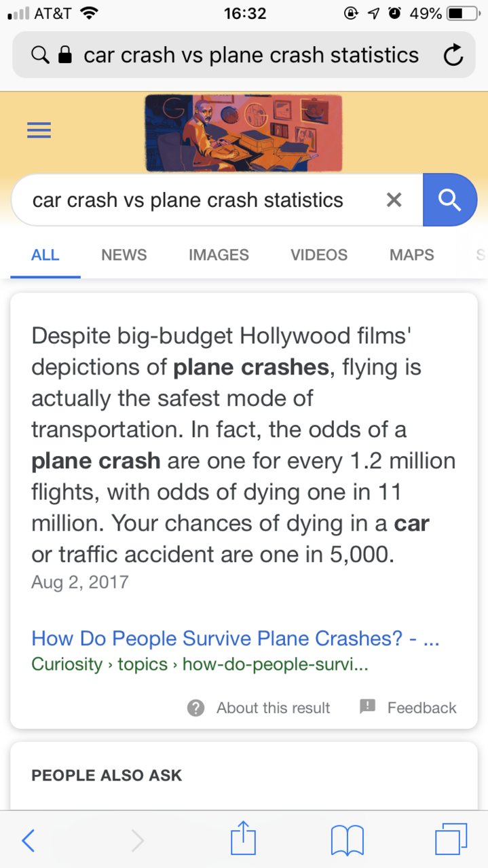Tap the Safari address bar URL

(x=251, y=55)
